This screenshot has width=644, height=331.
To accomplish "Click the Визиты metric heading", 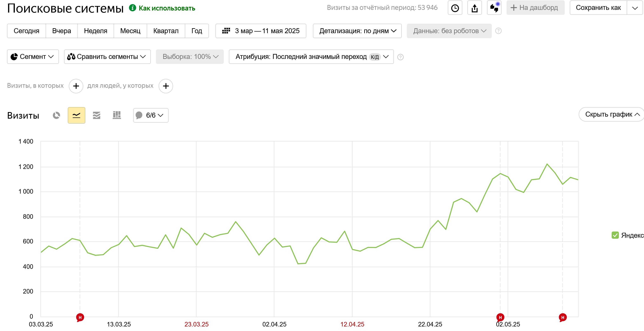I will [x=23, y=116].
